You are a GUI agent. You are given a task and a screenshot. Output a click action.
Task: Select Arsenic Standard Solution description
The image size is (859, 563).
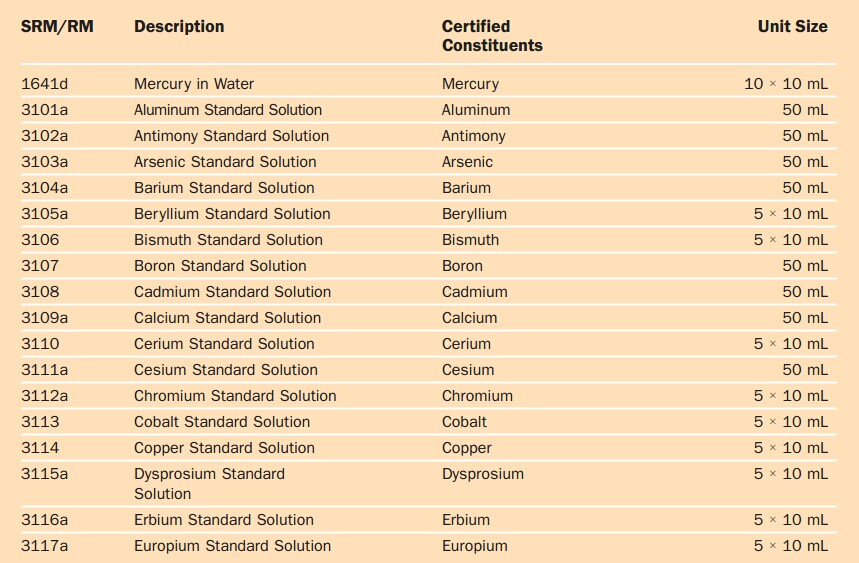(x=225, y=162)
